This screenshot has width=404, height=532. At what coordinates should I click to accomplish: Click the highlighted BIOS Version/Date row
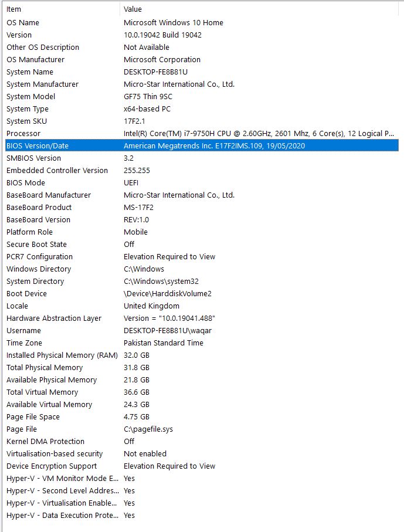[x=202, y=146]
